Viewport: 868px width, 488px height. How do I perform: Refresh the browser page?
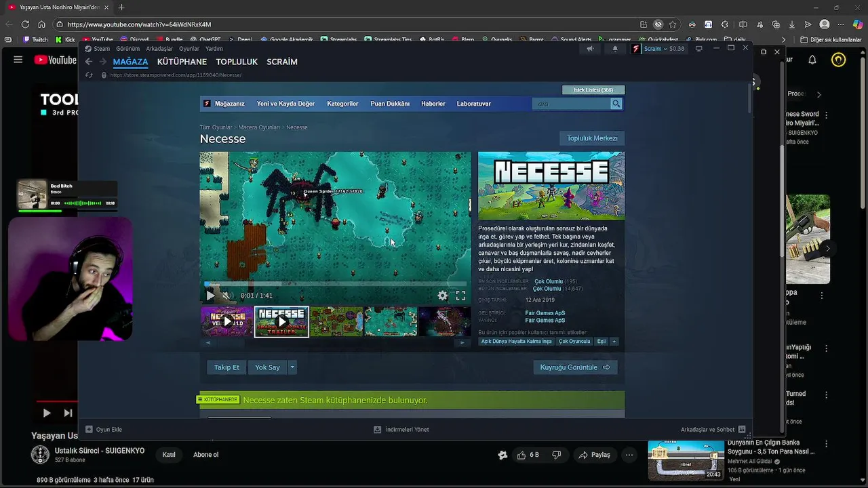(25, 24)
